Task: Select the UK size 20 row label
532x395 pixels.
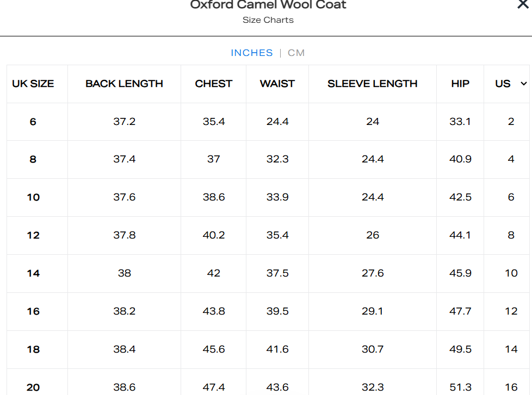Action: tap(33, 387)
